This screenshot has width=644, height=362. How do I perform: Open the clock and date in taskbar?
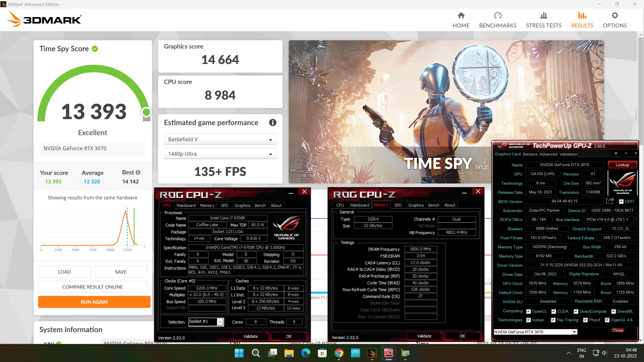coord(625,353)
